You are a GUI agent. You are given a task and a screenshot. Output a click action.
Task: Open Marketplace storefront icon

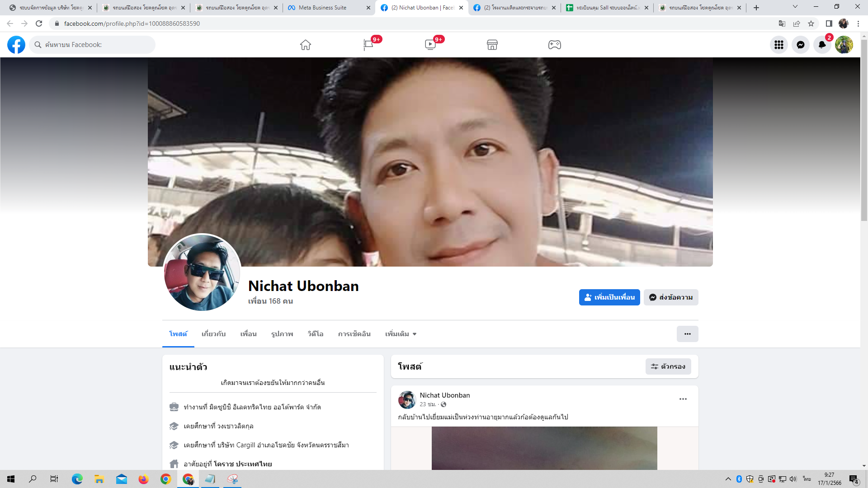pos(492,45)
